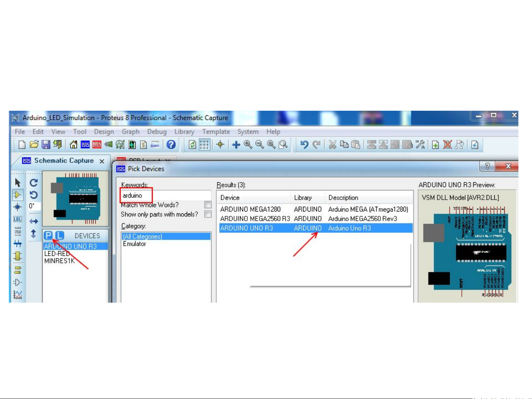Screen dimensions: 532x399
Task: Choose the Device Pins Mode tool
Action: (x=17, y=282)
